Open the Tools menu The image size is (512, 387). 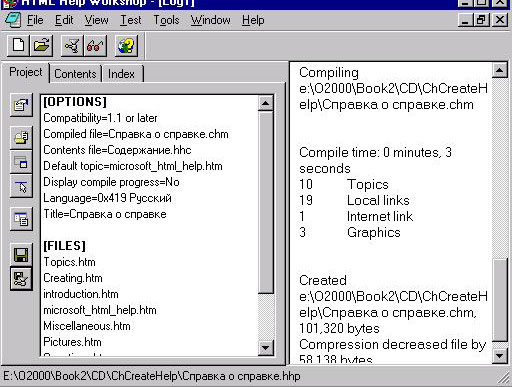166,20
